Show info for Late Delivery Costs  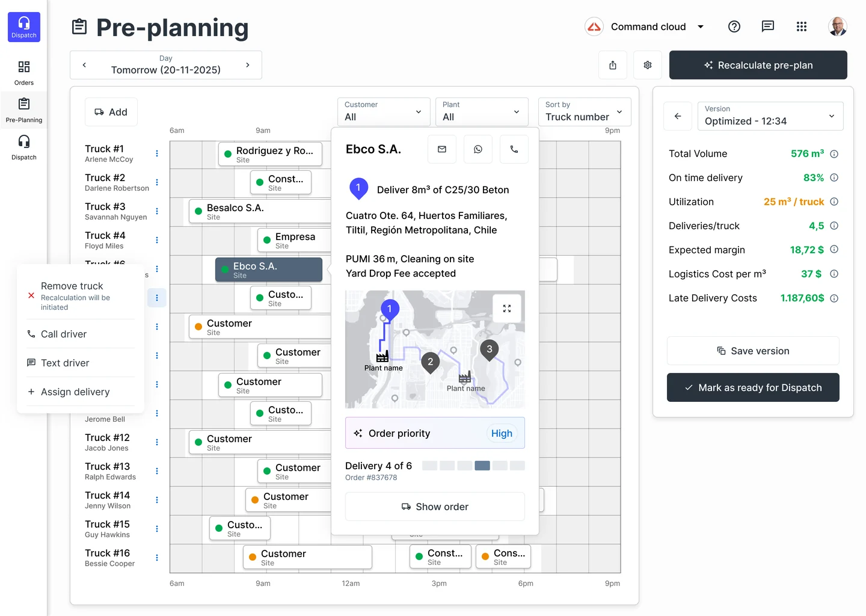tap(834, 298)
